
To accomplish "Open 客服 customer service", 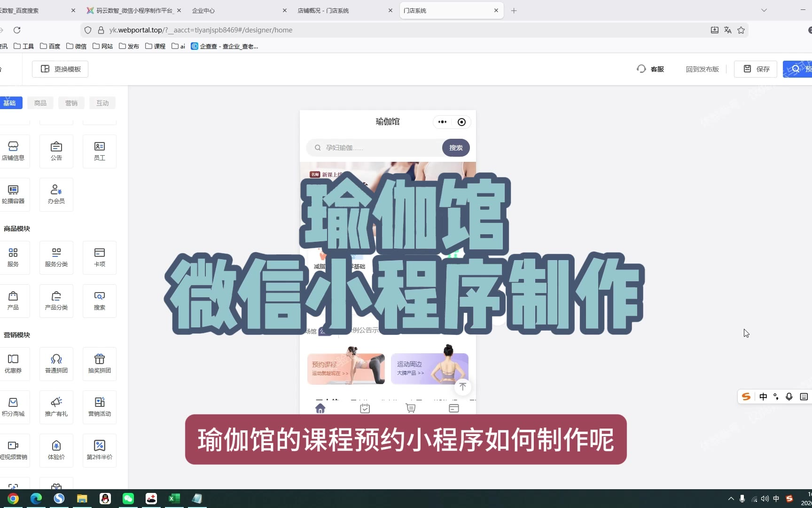I will pos(650,69).
